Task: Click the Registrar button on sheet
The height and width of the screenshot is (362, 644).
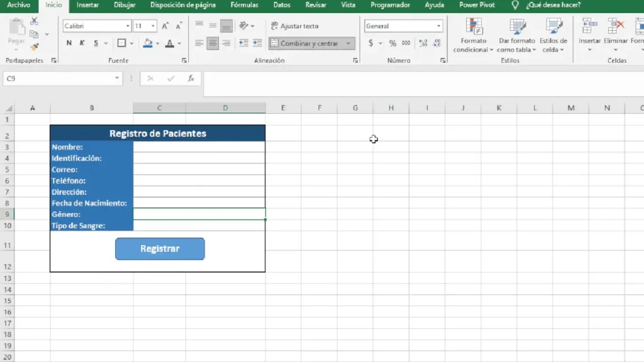Action: point(160,249)
